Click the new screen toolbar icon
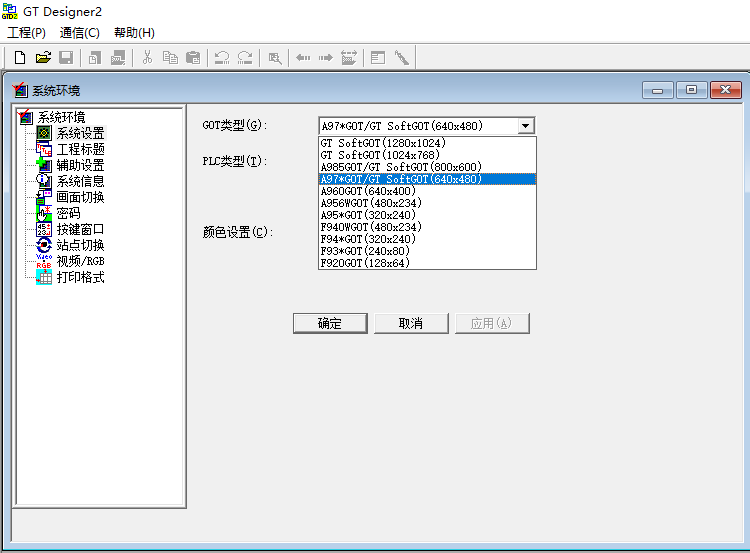 (x=95, y=58)
